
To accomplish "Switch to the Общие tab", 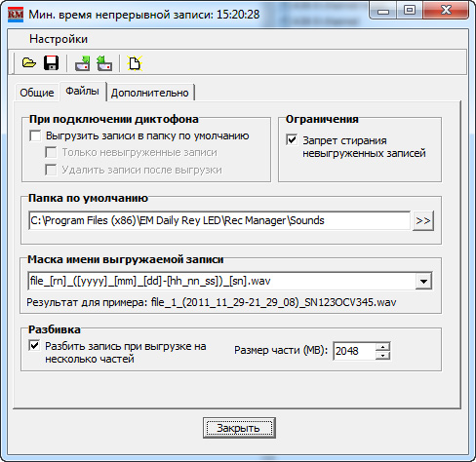I will click(x=37, y=93).
